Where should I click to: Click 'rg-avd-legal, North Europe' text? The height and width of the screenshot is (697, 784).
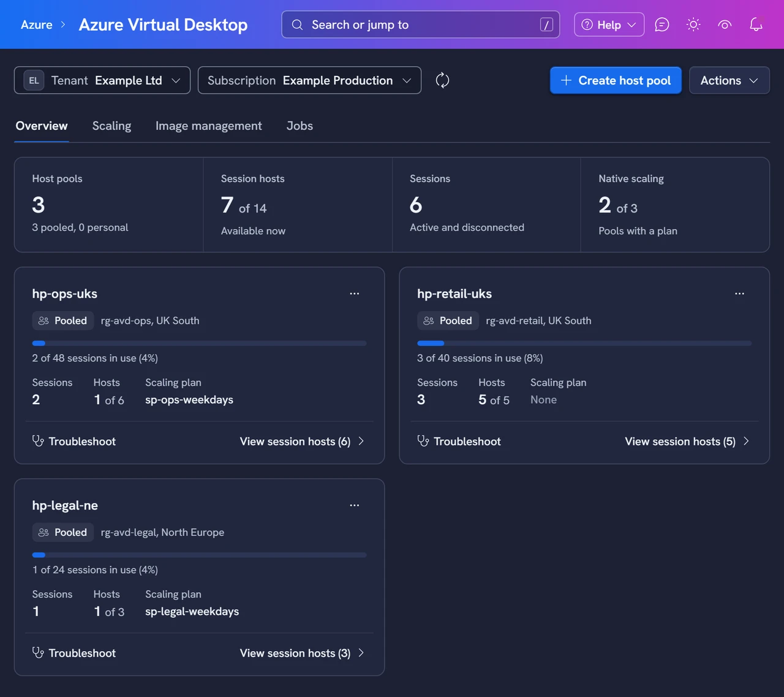(x=162, y=532)
